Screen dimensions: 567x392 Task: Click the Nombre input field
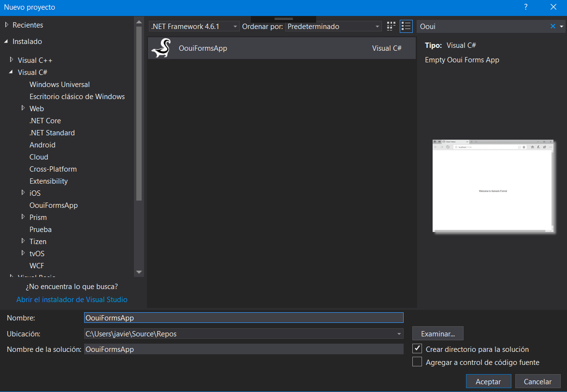pyautogui.click(x=244, y=318)
